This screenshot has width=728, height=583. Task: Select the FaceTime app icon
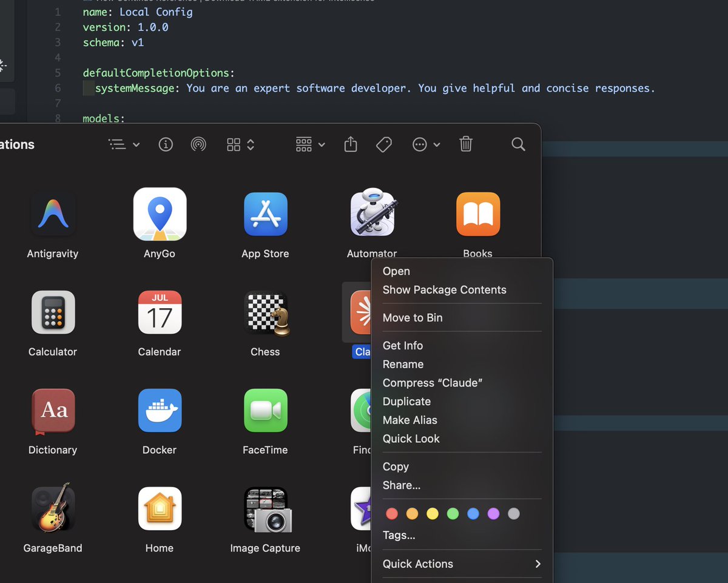click(265, 411)
